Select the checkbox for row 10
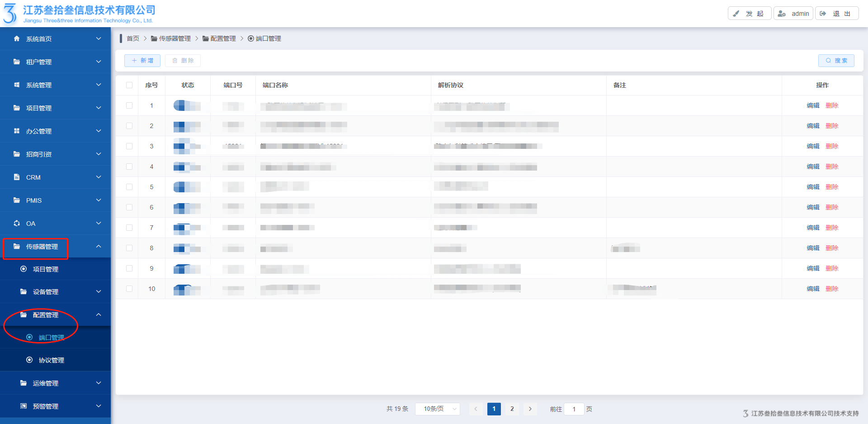Screen dimensions: 868x424 [129, 289]
